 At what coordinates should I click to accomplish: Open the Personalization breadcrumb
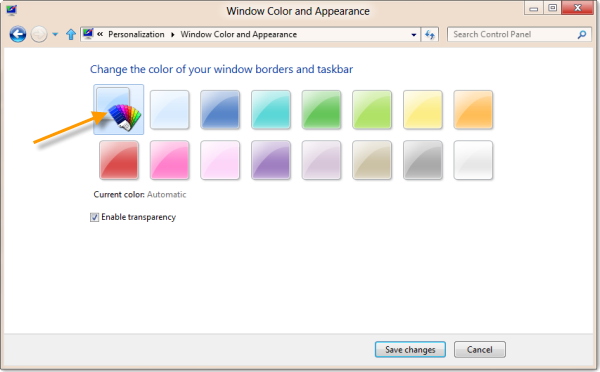pyautogui.click(x=136, y=34)
